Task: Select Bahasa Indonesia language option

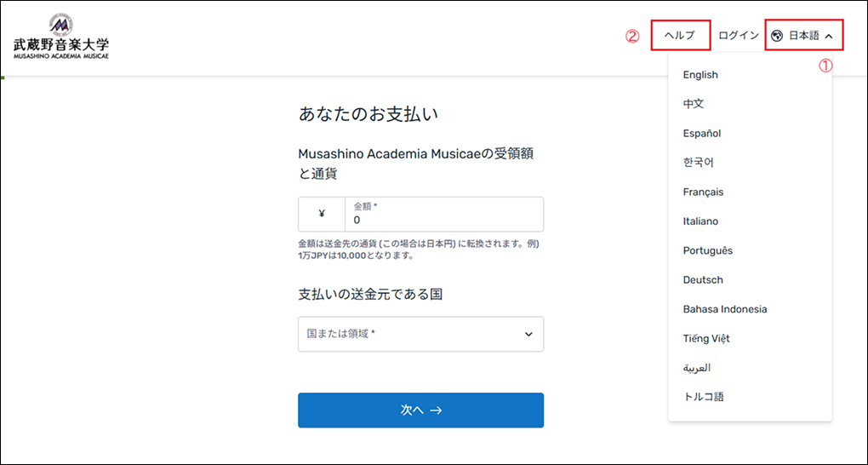Action: (724, 309)
